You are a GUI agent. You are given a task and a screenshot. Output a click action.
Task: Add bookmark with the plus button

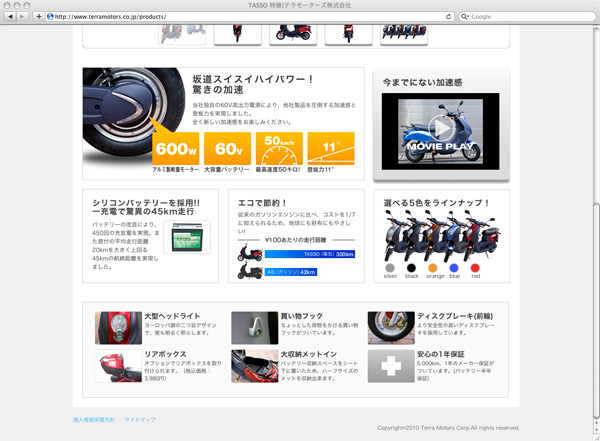[x=39, y=16]
